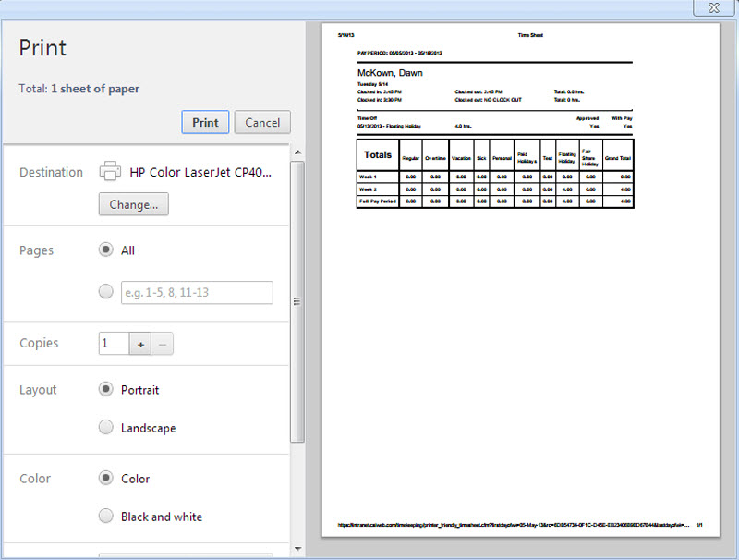Select the All pages radio button
This screenshot has width=739, height=560.
coord(106,250)
